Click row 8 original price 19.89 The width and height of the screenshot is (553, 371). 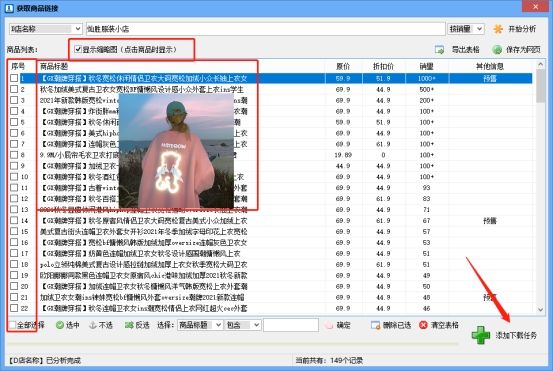343,155
